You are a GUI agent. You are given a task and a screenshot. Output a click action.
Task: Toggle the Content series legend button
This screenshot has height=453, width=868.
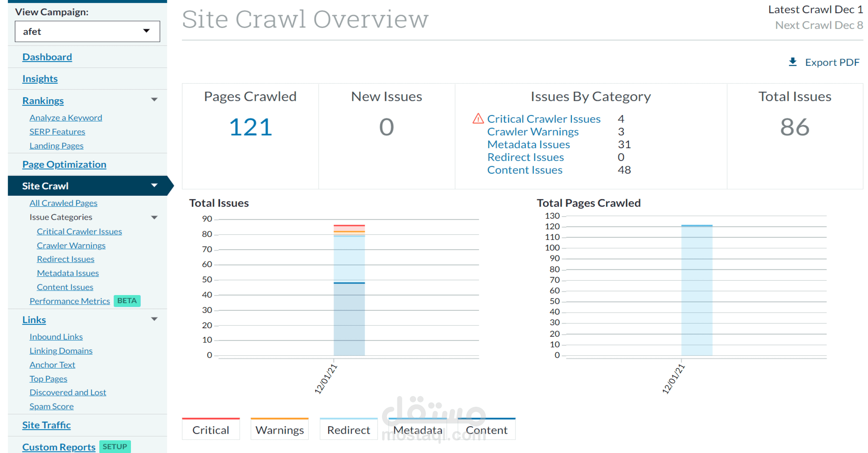click(486, 430)
